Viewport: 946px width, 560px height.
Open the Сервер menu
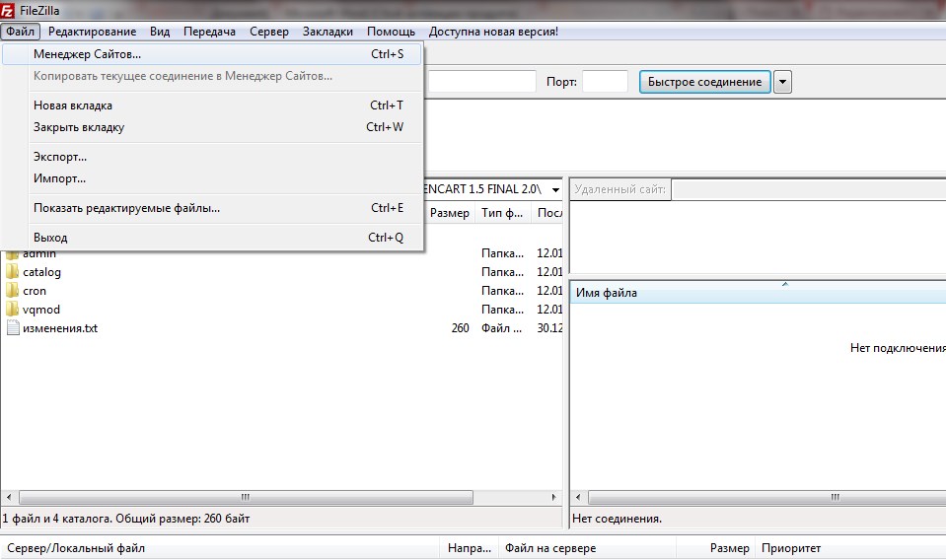269,32
